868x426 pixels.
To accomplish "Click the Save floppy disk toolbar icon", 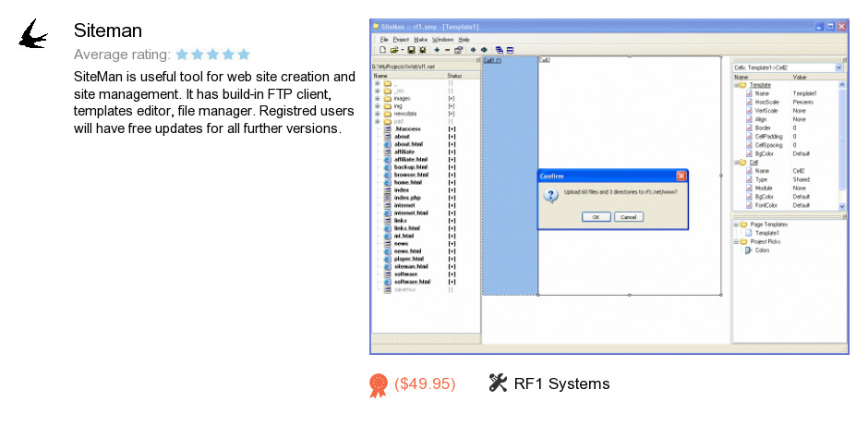I will (x=411, y=50).
